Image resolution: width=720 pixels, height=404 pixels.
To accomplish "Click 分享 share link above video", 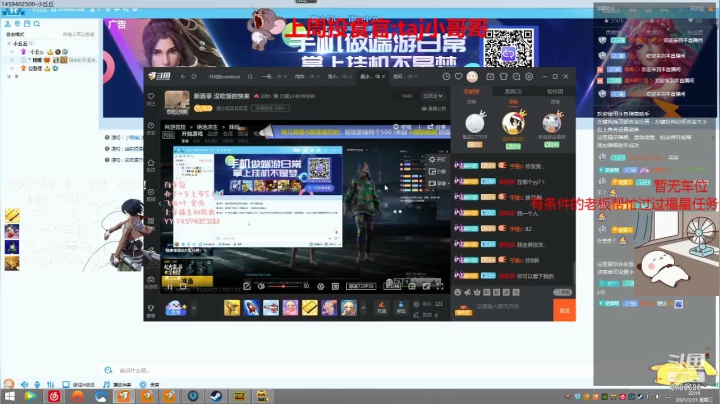I will coord(437,127).
